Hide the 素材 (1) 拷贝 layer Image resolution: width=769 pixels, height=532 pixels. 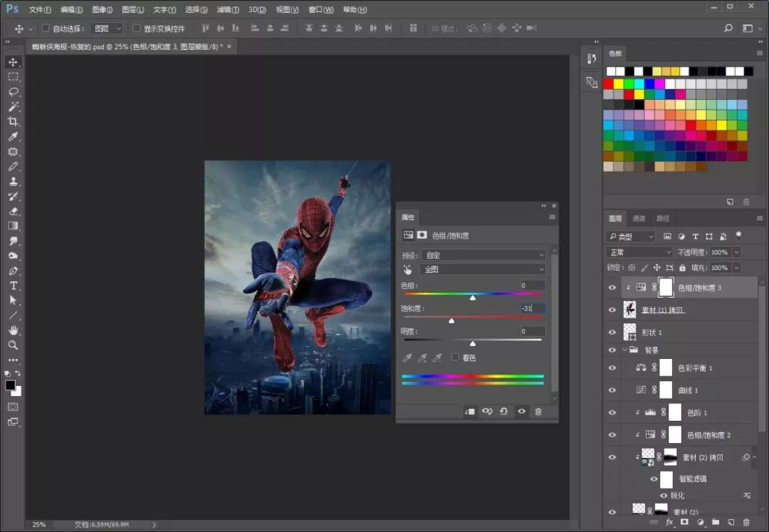tap(612, 310)
